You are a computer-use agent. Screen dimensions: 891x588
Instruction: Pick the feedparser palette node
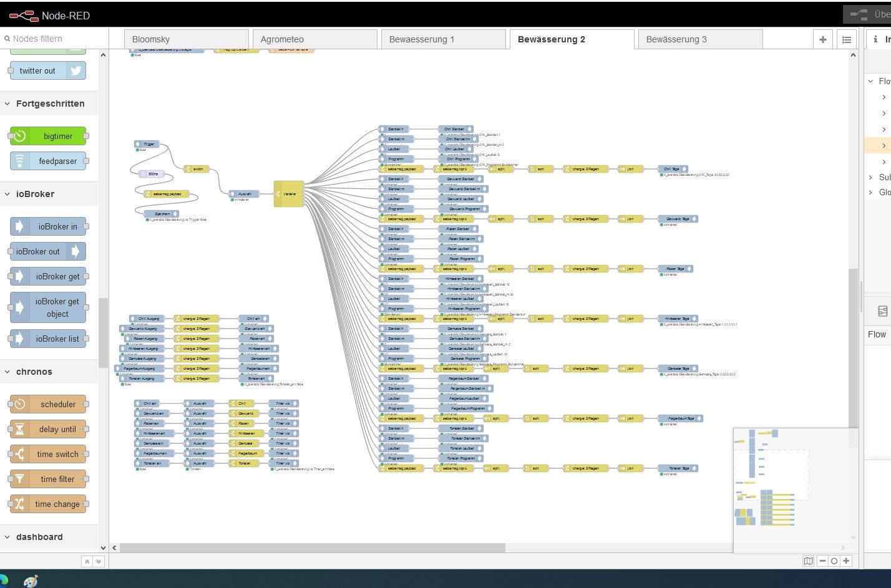[48, 161]
